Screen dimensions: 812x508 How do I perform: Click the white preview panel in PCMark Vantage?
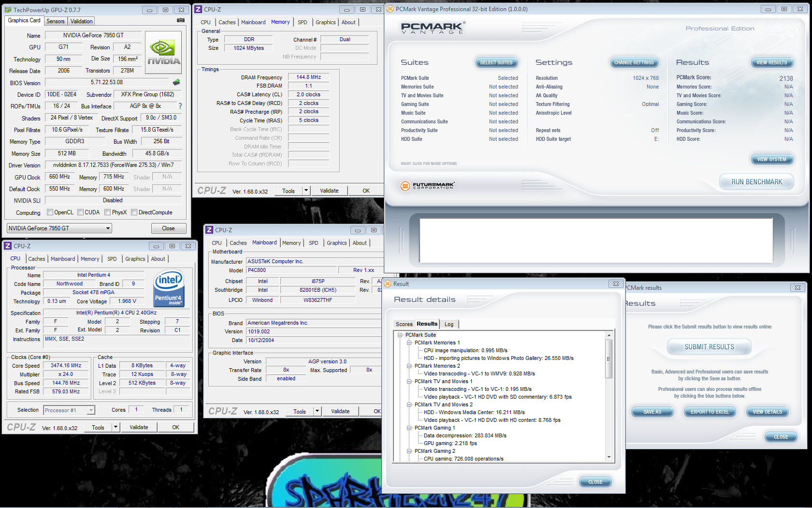(596, 240)
